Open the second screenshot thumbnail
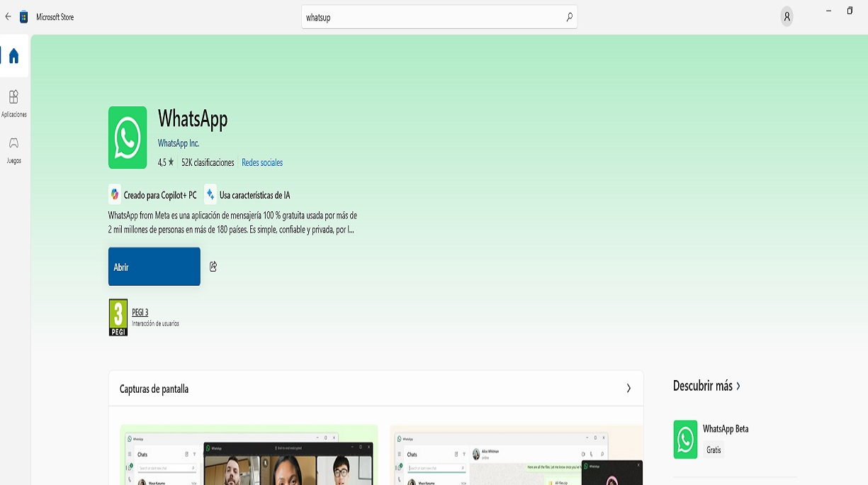This screenshot has width=868, height=485. coord(517,455)
